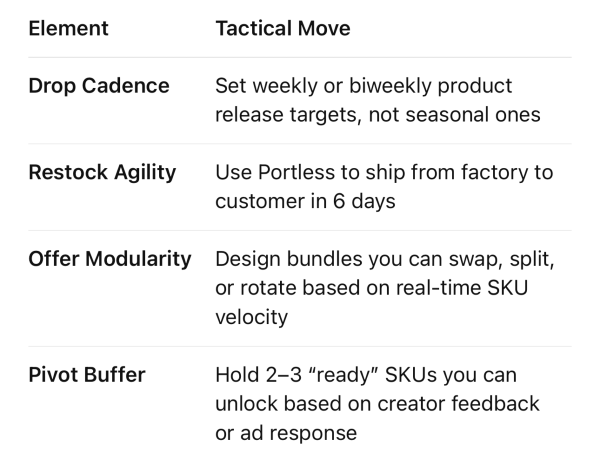This screenshot has width=600, height=473.
Task: Click the "Pivot Buffer" row label
Action: click(x=86, y=375)
